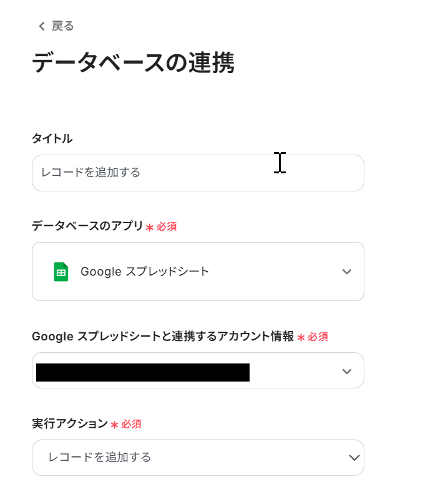Viewport: 448px width, 500px height.
Task: Select the Google スプレッドシート text in dropdown
Action: [x=145, y=272]
